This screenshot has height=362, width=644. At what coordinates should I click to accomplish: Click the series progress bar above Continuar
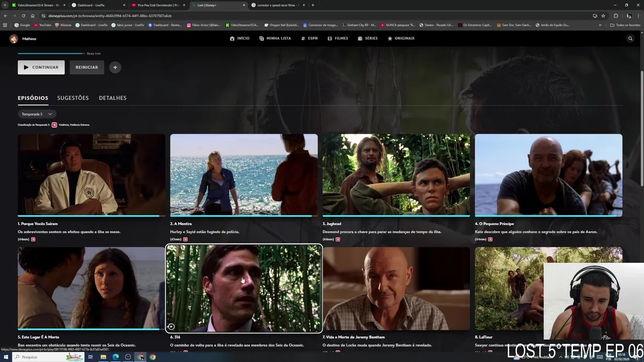click(51, 53)
